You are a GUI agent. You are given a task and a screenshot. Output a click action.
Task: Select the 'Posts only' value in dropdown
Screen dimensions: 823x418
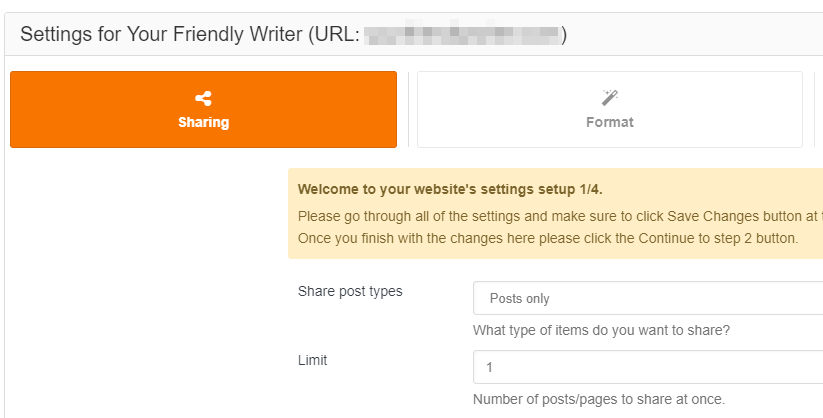click(x=519, y=299)
